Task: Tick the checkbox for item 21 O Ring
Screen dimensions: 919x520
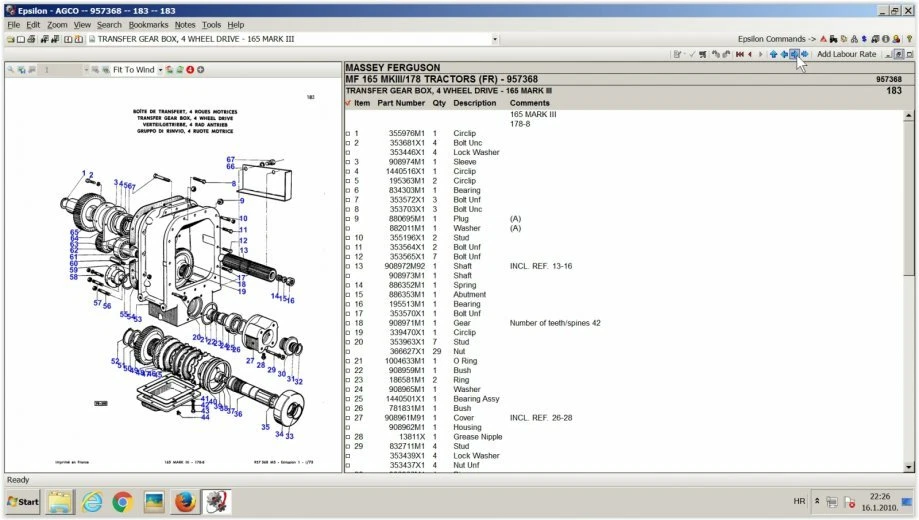Action: pos(348,361)
